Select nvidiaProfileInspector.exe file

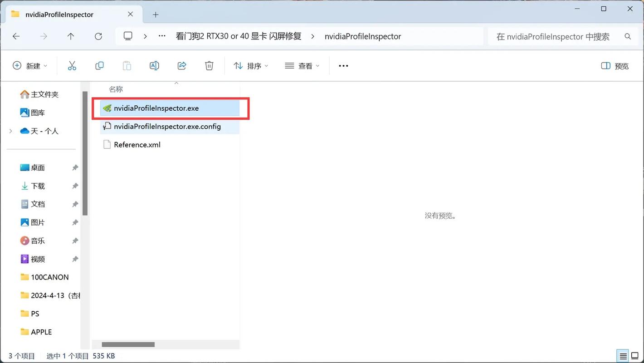tap(170, 108)
